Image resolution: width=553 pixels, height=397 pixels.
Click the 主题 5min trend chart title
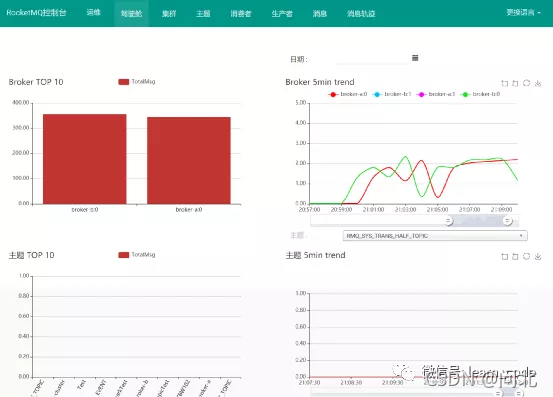tap(315, 255)
